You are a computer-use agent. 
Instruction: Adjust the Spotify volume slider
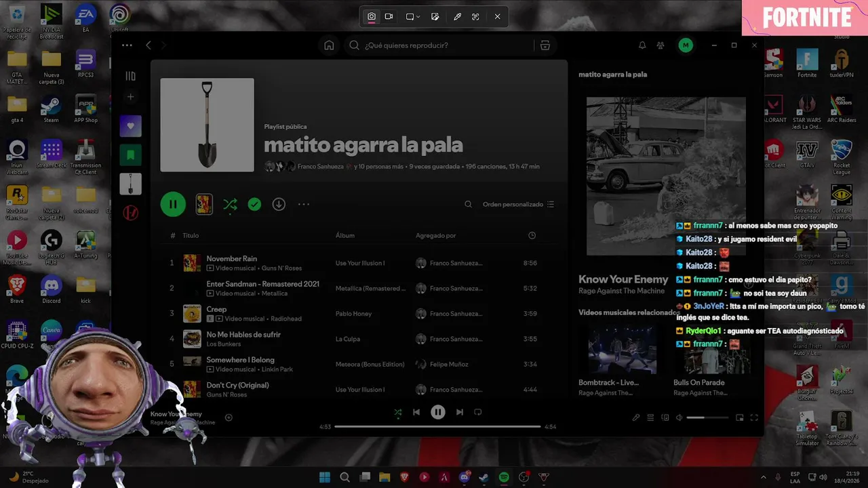708,418
